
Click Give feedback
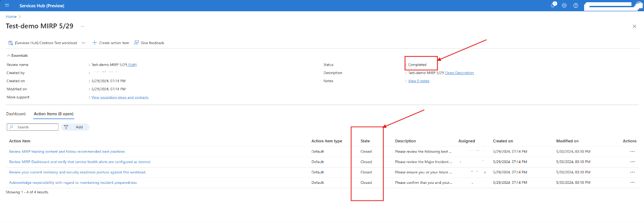click(149, 43)
